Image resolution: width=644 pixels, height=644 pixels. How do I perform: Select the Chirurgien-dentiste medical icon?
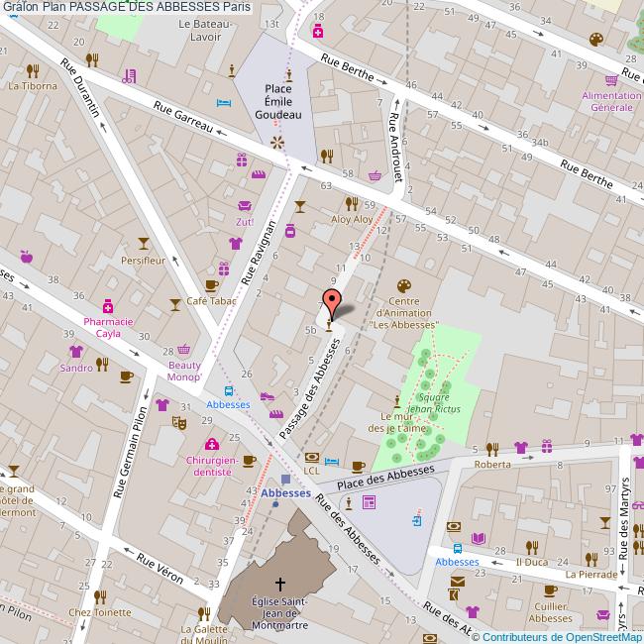click(x=210, y=444)
